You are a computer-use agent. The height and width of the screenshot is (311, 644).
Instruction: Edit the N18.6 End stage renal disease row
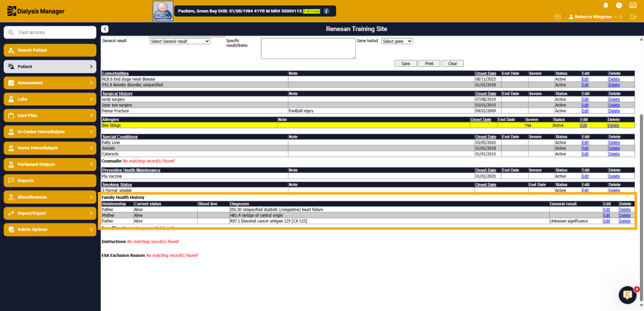click(x=585, y=79)
